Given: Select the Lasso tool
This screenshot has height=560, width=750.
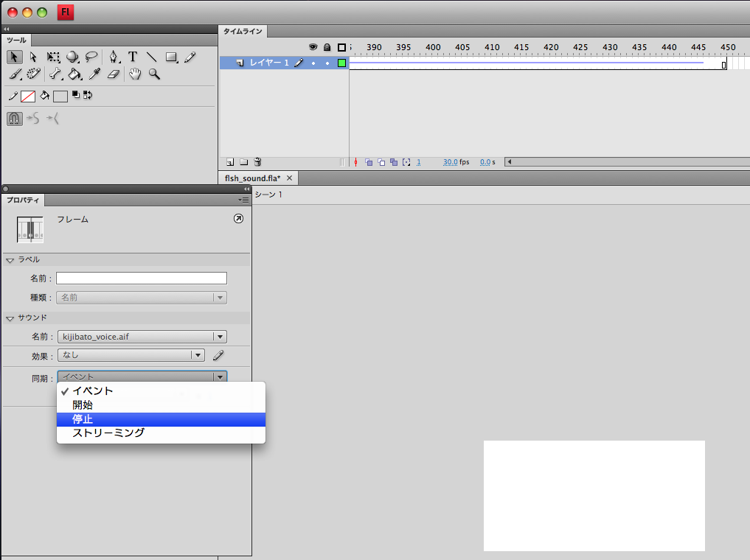Looking at the screenshot, I should [91, 57].
